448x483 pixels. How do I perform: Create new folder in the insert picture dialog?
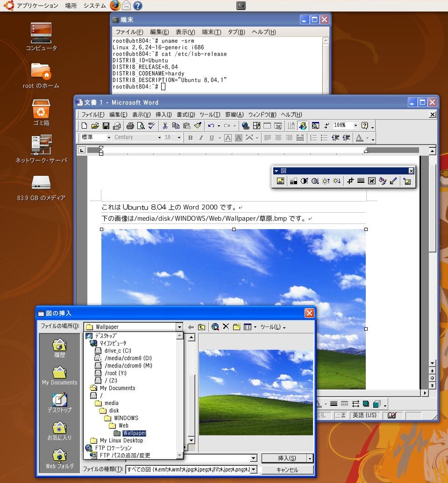click(237, 327)
